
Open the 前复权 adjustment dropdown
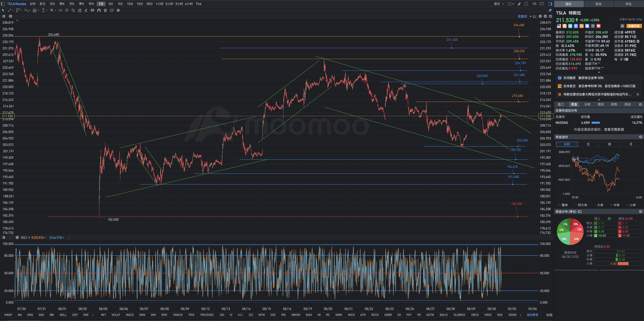525,16
